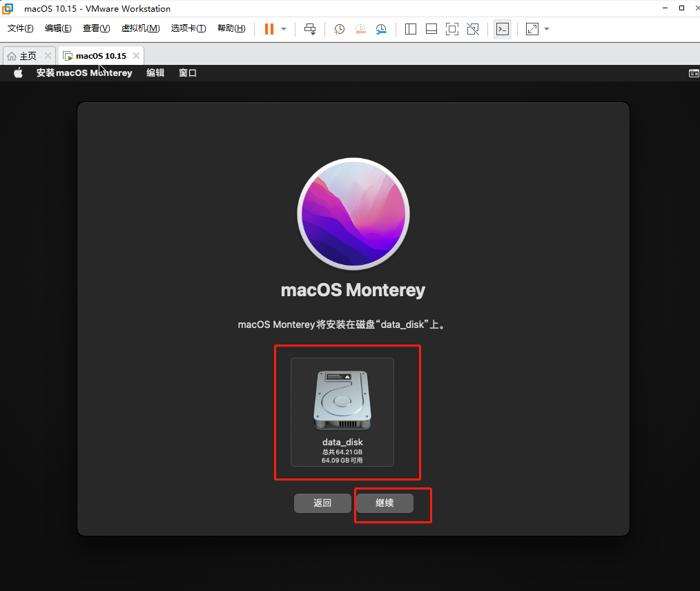The height and width of the screenshot is (591, 700).
Task: Click the VMware Workstation app icon
Action: (8, 8)
